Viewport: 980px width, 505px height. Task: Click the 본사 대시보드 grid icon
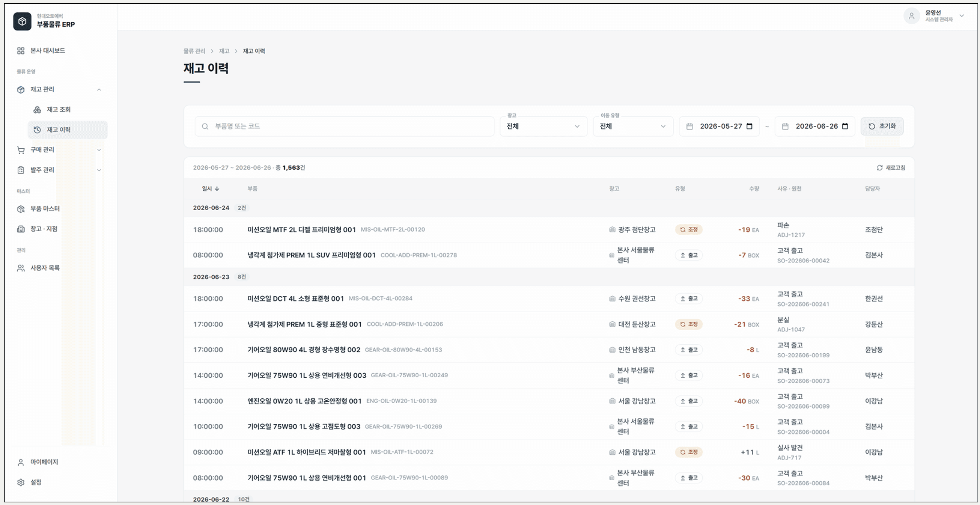point(21,51)
